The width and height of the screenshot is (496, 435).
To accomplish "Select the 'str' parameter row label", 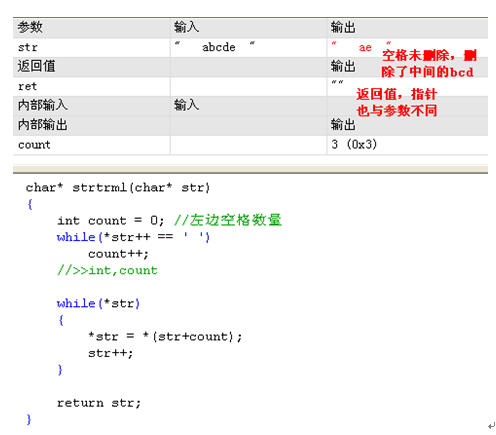I will [27, 47].
